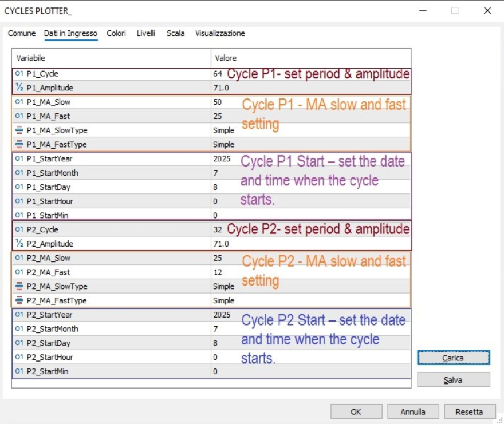Click the integer icon beside P1_Cycle
Image resolution: width=504 pixels, height=424 pixels.
(x=19, y=74)
